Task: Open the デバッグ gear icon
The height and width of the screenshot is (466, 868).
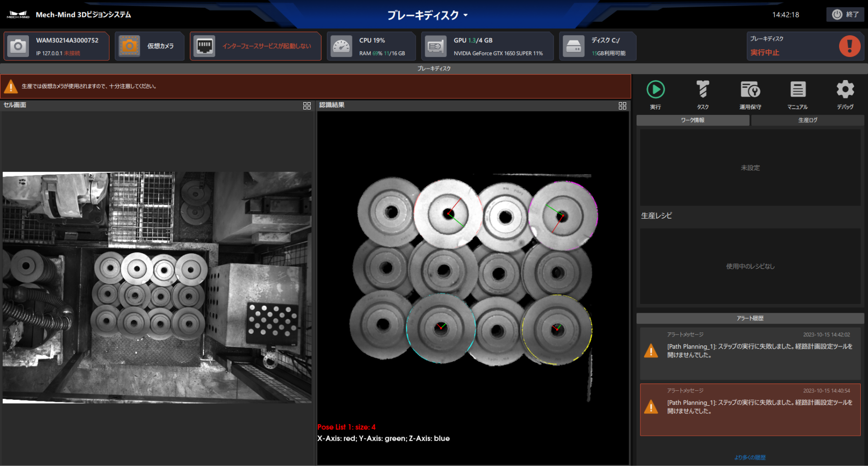Action: pyautogui.click(x=845, y=90)
